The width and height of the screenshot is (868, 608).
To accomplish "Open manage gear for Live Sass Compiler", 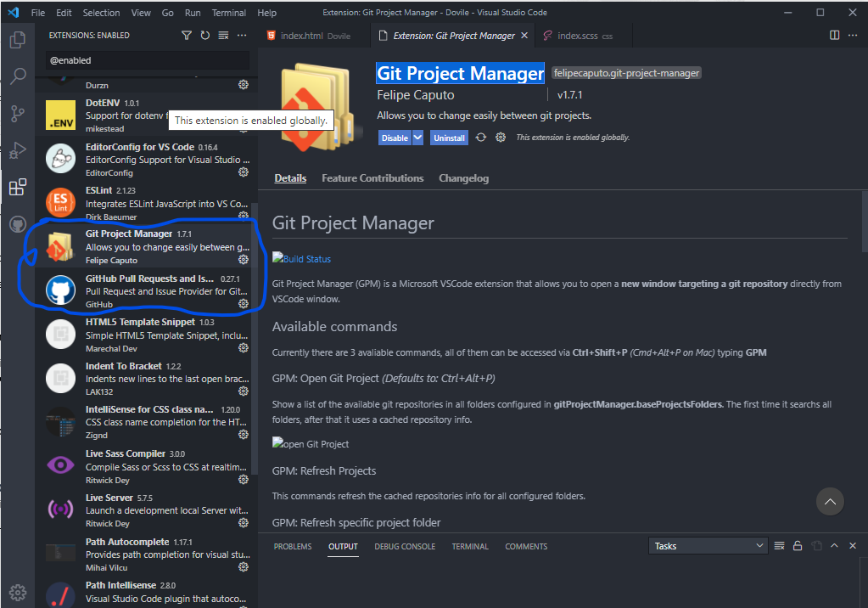I will (x=243, y=480).
